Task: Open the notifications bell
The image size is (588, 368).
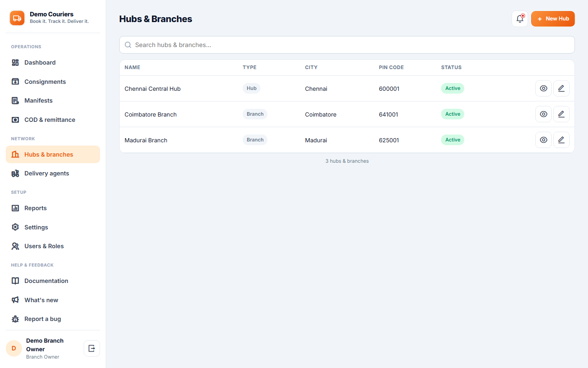Action: click(520, 19)
